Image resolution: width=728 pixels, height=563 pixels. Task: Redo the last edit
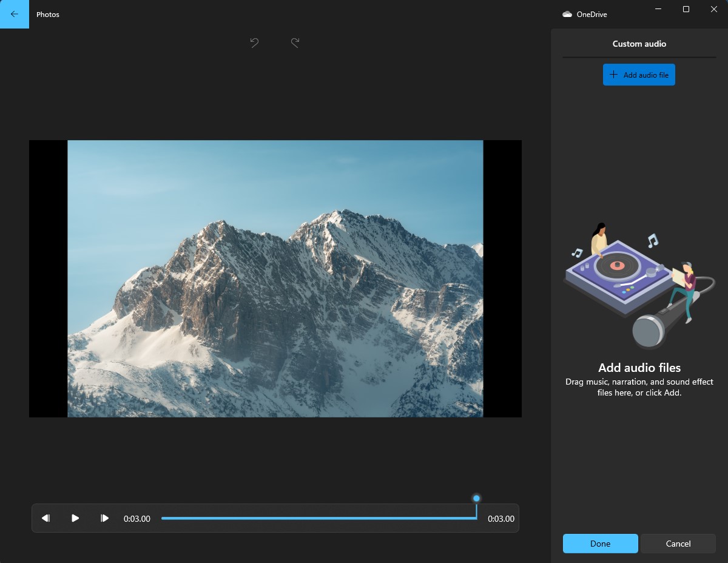coord(295,42)
